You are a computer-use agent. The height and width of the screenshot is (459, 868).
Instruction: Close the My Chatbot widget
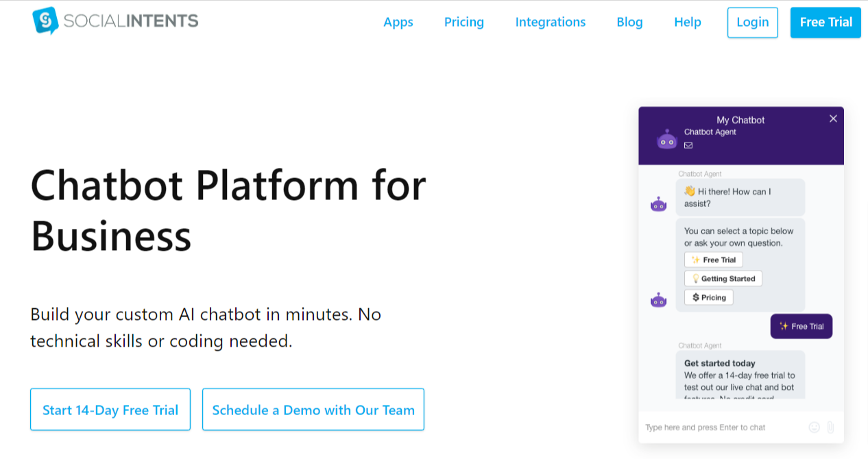tap(833, 119)
